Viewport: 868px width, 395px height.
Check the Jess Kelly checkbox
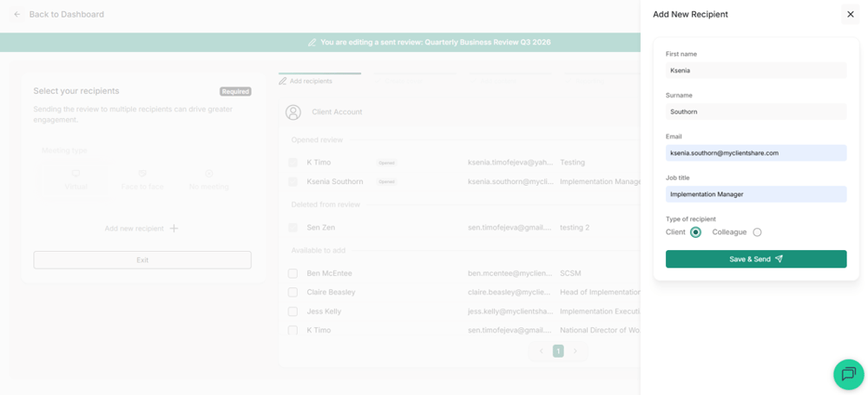[293, 312]
